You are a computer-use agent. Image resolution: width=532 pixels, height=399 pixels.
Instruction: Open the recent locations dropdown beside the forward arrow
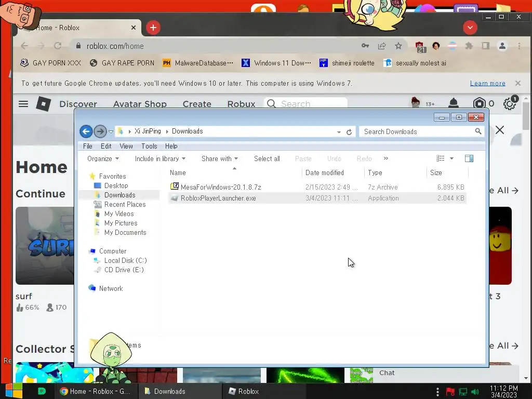tap(111, 131)
